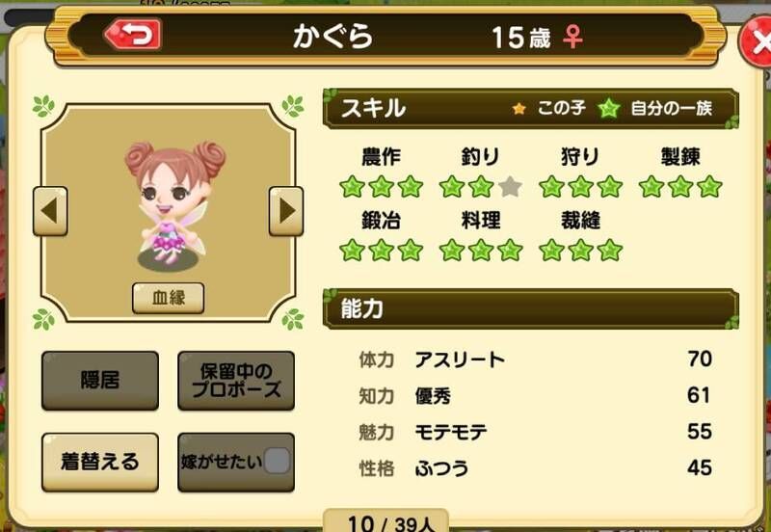The image size is (771, 532).
Task: Click the pink female gender symbol
Action: [x=572, y=37]
